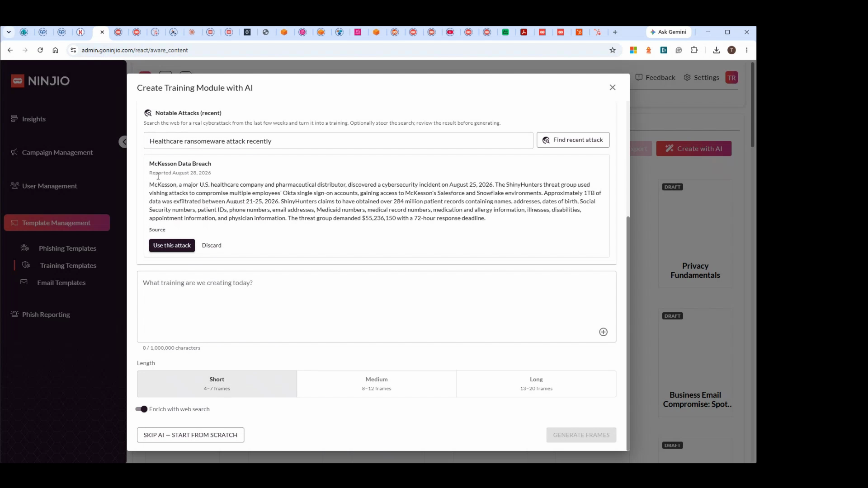Select the Medium 8–12 frames option

(377, 384)
